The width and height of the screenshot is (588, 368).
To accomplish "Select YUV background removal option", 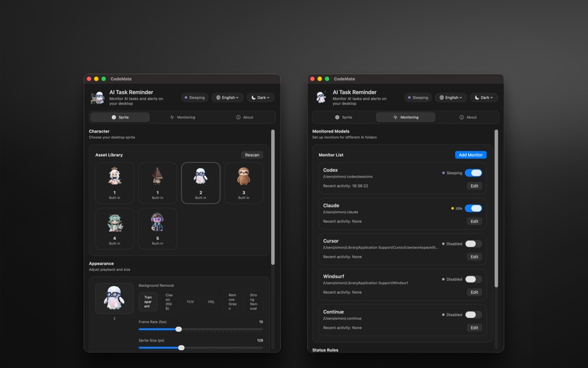I will click(190, 302).
